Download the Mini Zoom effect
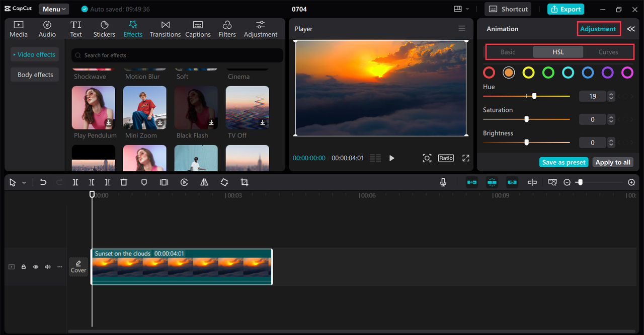The width and height of the screenshot is (644, 335). [x=160, y=122]
